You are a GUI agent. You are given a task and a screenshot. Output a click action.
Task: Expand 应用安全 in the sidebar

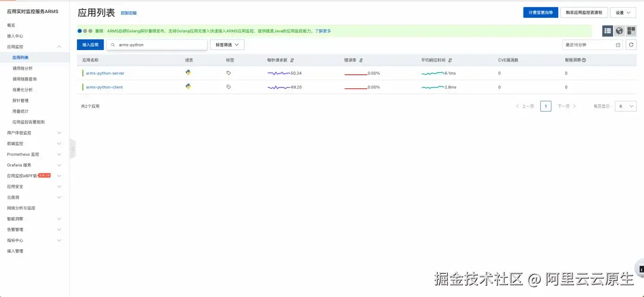click(x=58, y=186)
